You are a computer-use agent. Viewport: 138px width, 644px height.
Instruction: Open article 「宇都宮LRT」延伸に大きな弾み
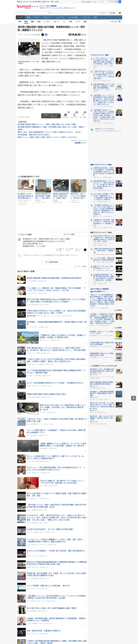click(63, 336)
